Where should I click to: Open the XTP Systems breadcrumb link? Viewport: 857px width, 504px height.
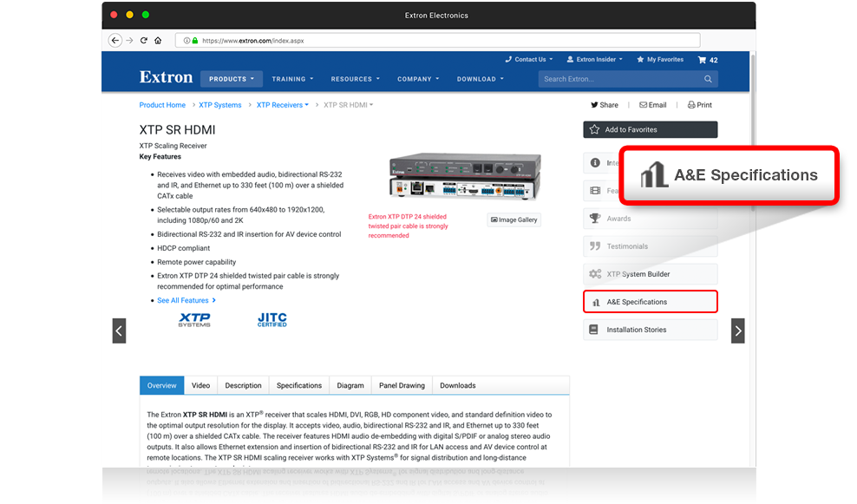(219, 105)
